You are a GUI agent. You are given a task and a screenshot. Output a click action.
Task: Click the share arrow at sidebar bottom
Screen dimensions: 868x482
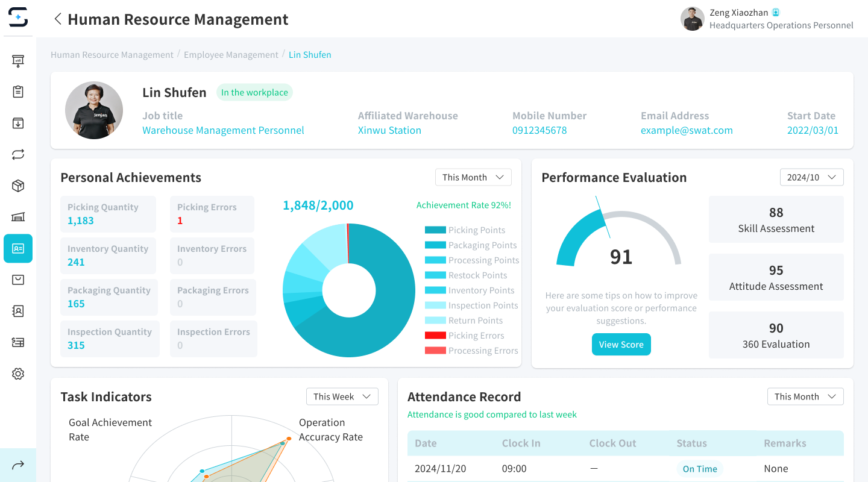coord(18,465)
